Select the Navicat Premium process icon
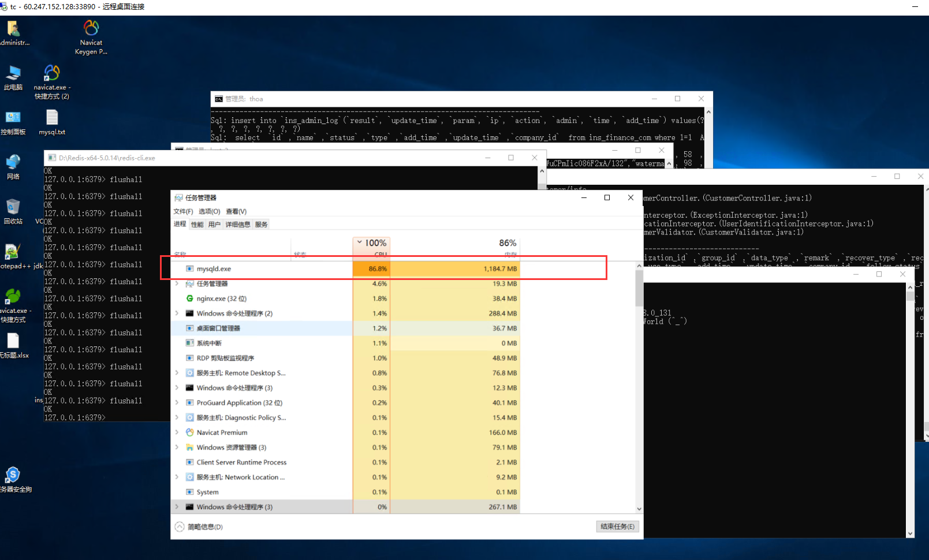 (x=189, y=432)
